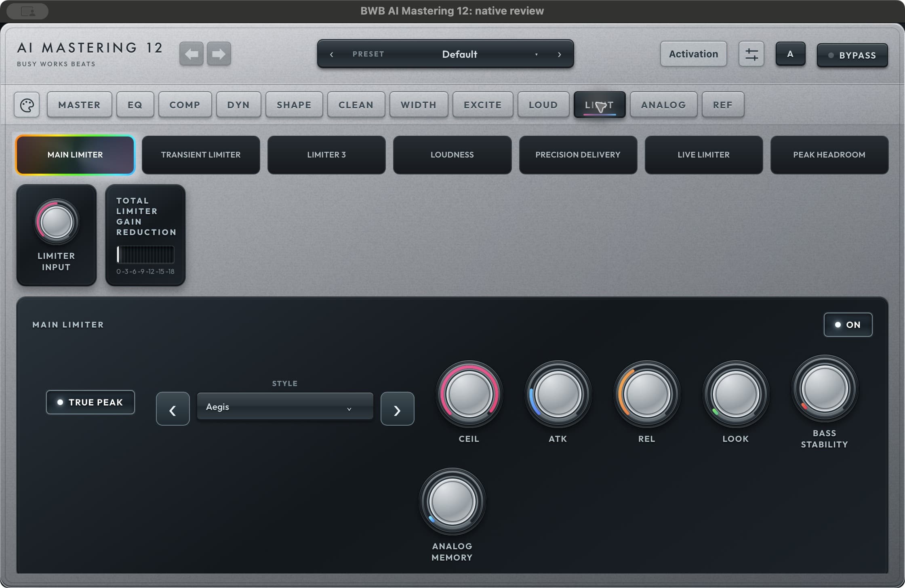The image size is (905, 588).
Task: Click the Activation button
Action: pos(694,54)
